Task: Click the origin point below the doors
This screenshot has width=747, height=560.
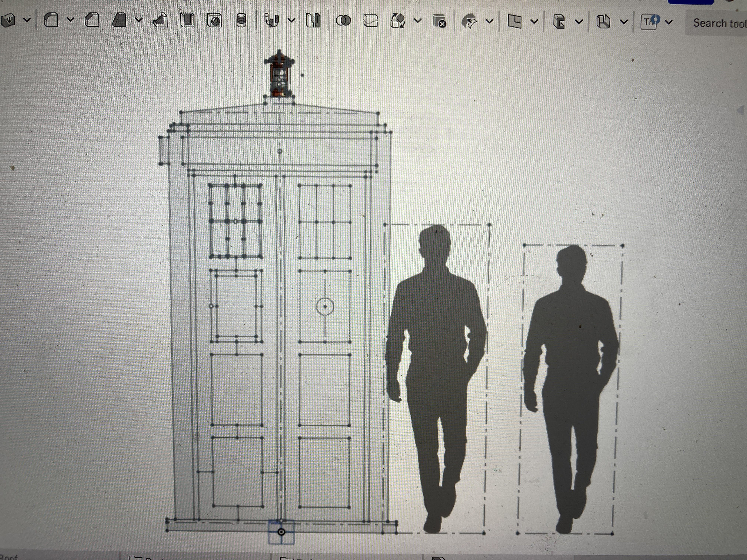Action: tap(281, 532)
